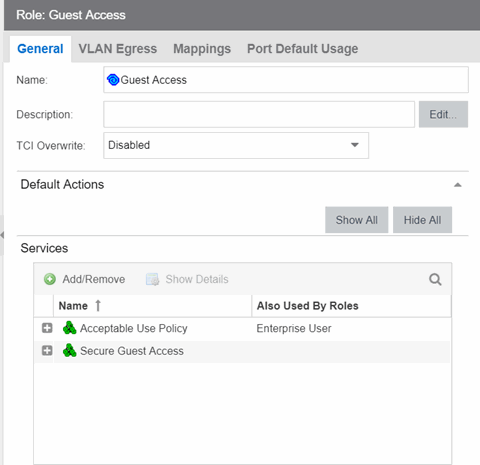Click into the Description text field
480x465 pixels.
click(x=259, y=114)
